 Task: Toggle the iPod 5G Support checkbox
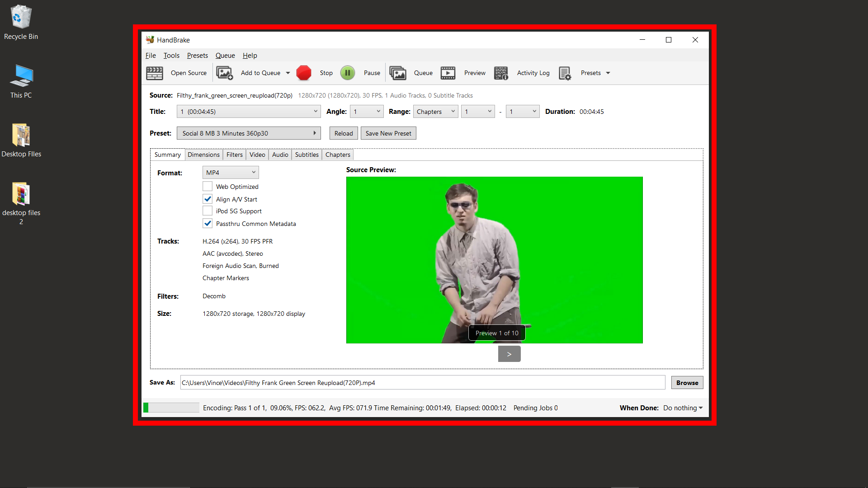208,211
